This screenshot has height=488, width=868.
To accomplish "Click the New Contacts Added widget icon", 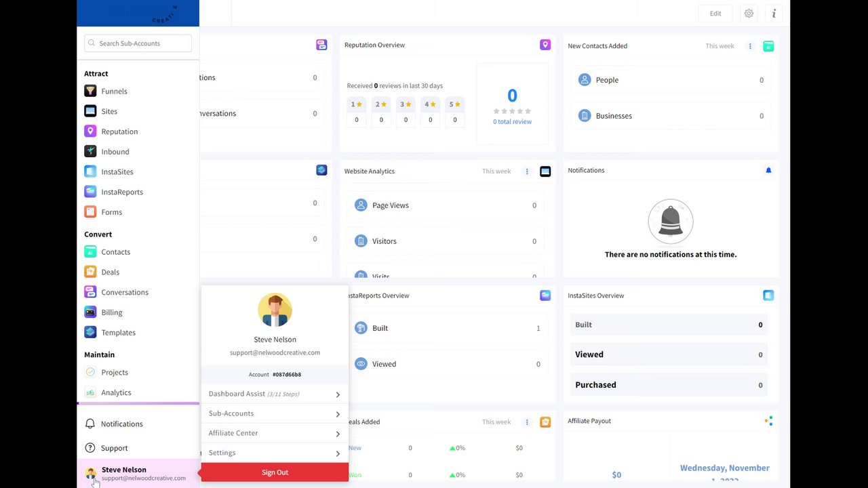I will (768, 46).
